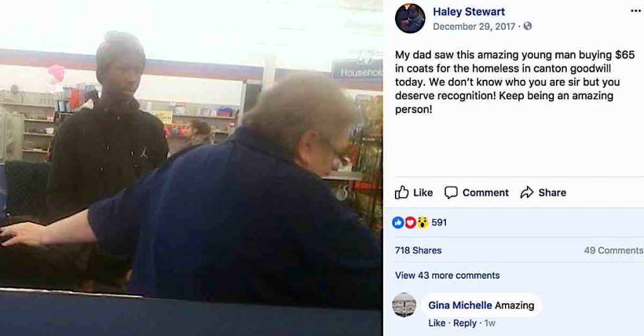Click Haley Stewart's profile picture
644x336 pixels.
(x=410, y=18)
